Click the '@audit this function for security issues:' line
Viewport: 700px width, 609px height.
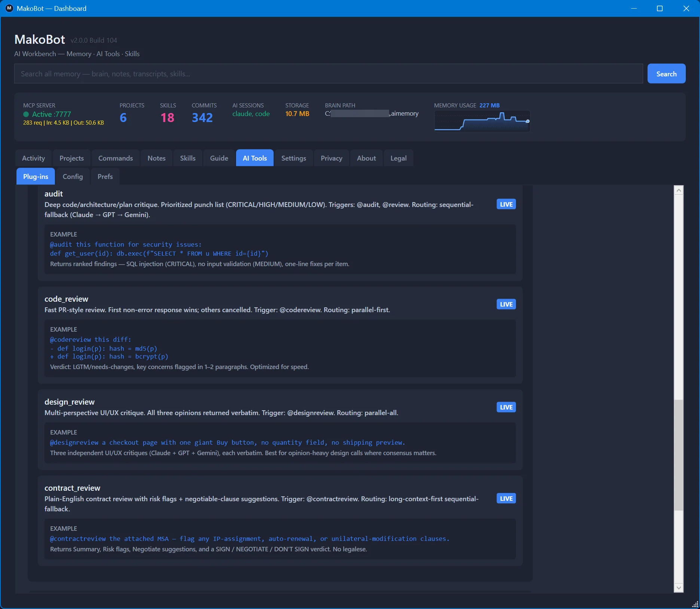pyautogui.click(x=126, y=244)
